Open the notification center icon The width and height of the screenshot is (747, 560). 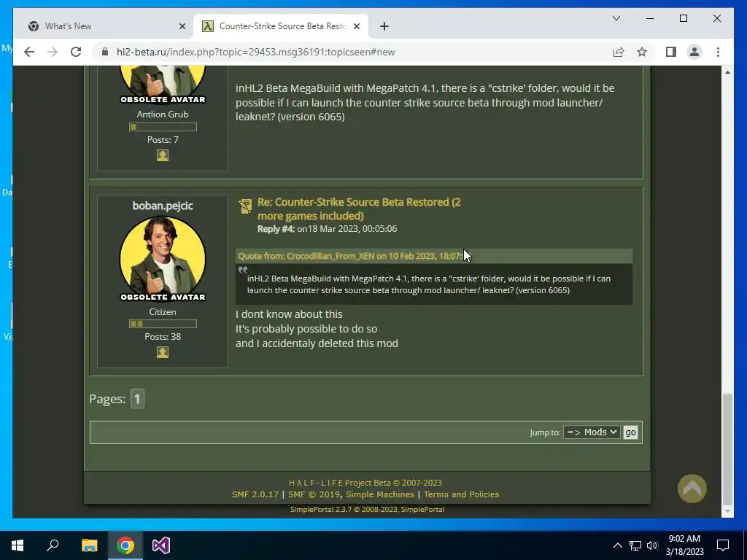point(723,545)
